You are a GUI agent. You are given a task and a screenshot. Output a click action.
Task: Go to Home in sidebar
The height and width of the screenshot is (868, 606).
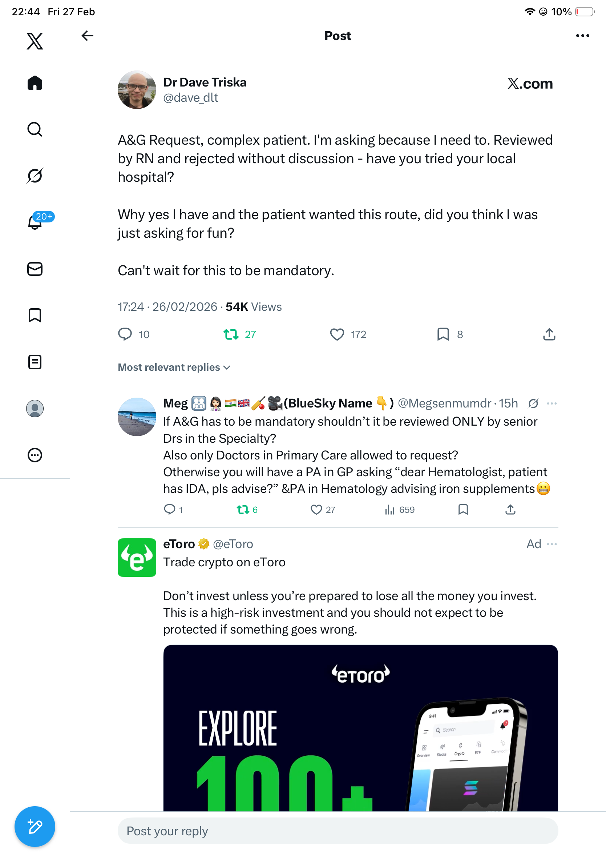[35, 83]
